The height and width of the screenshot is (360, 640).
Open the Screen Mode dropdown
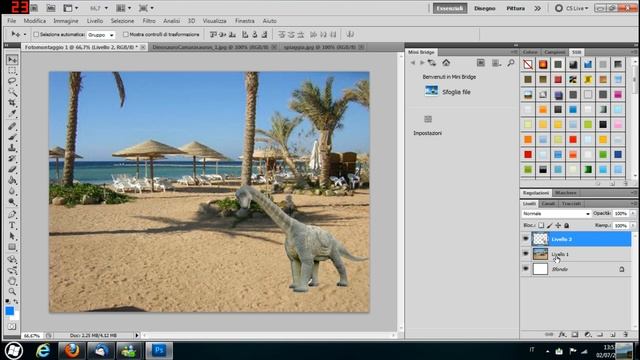(146, 8)
